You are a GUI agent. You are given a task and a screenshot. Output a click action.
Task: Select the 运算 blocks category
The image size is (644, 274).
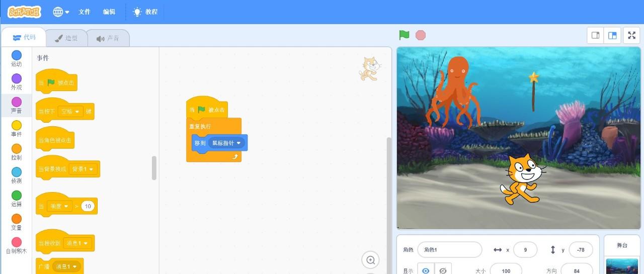[17, 199]
